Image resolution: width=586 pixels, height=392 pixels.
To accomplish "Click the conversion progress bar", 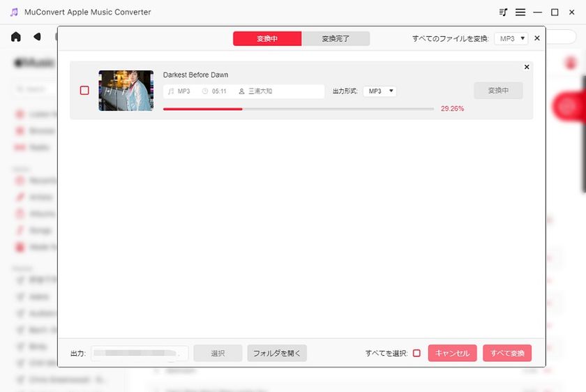I will pos(299,109).
